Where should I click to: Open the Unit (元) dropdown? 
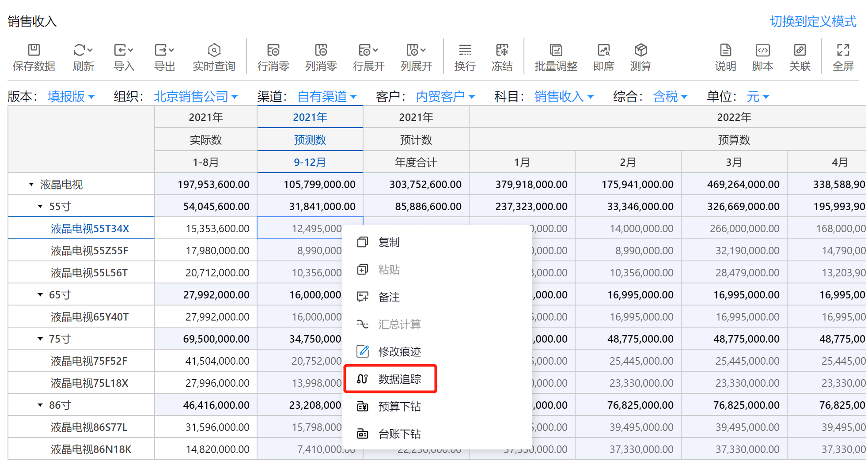tap(758, 97)
